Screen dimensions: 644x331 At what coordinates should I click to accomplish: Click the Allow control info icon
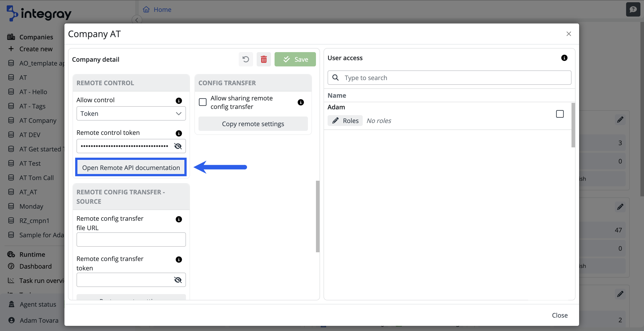tap(179, 100)
